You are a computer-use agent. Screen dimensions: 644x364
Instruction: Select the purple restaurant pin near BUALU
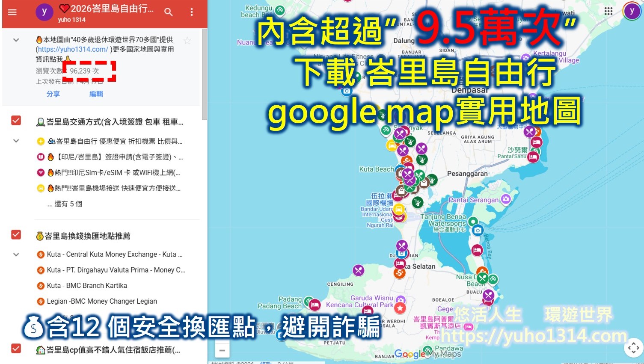click(488, 295)
